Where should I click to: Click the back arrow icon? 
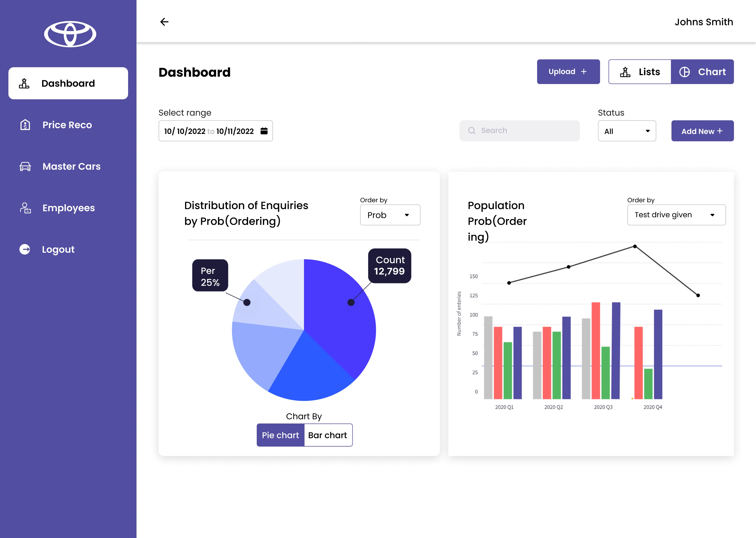tap(164, 22)
